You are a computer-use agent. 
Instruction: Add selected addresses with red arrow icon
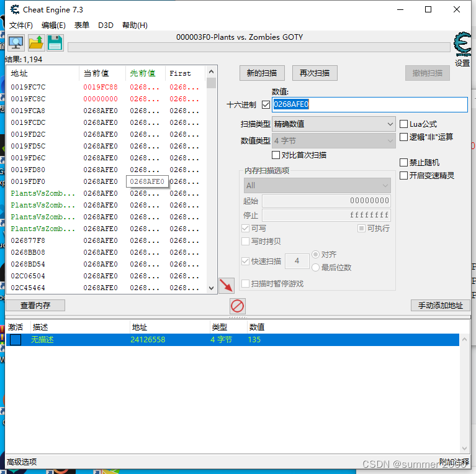click(226, 285)
